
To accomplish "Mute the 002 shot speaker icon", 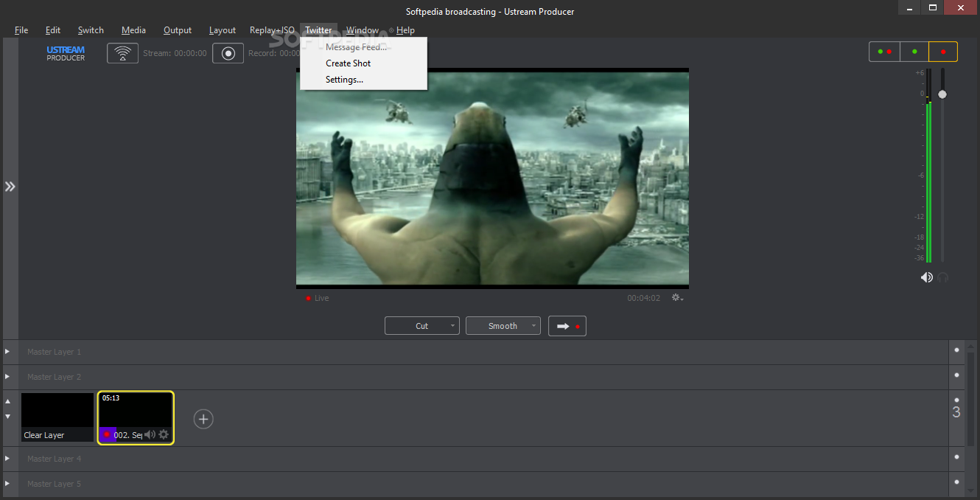I will pyautogui.click(x=150, y=434).
